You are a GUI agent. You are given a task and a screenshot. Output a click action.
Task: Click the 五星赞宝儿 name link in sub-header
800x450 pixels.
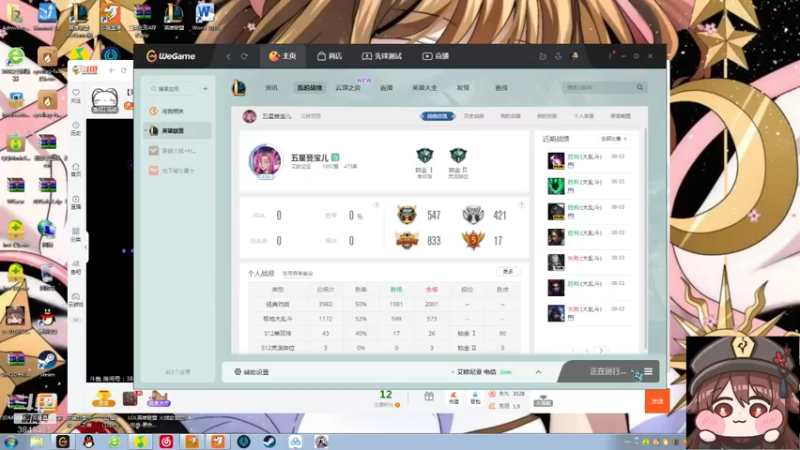(277, 116)
